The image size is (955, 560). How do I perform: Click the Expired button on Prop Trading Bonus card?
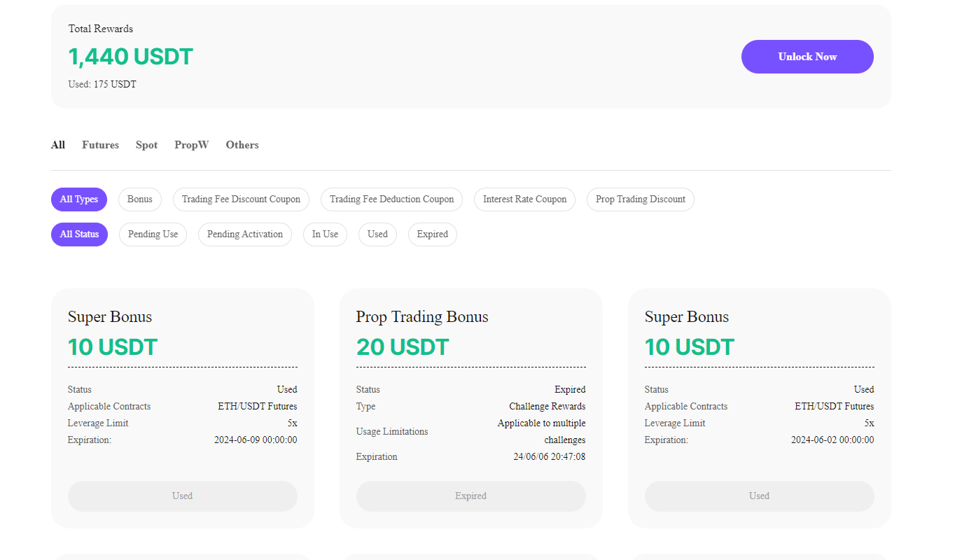(470, 496)
